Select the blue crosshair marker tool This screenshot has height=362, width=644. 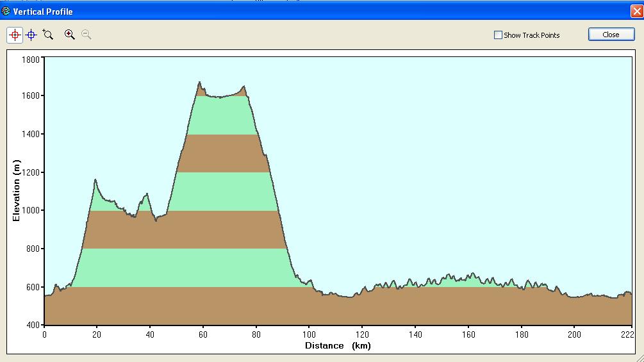click(31, 35)
